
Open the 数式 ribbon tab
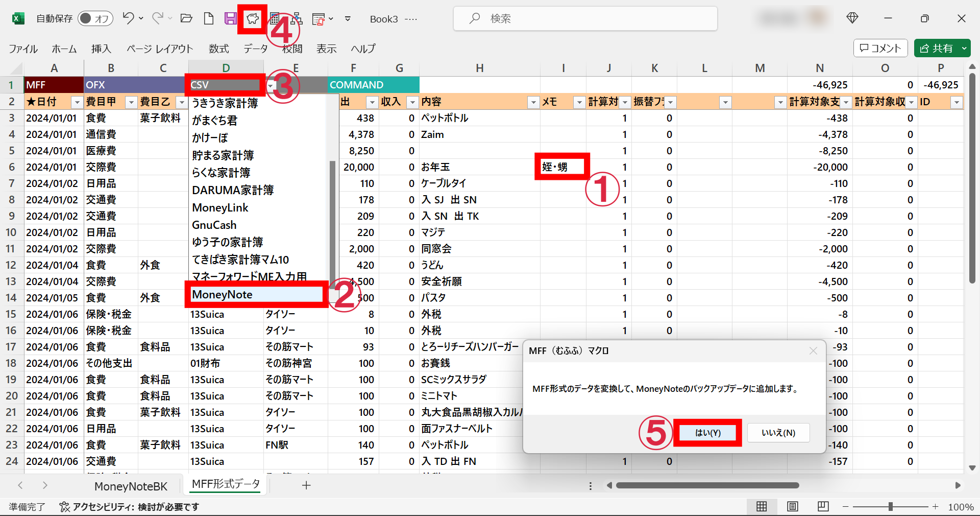coord(218,49)
